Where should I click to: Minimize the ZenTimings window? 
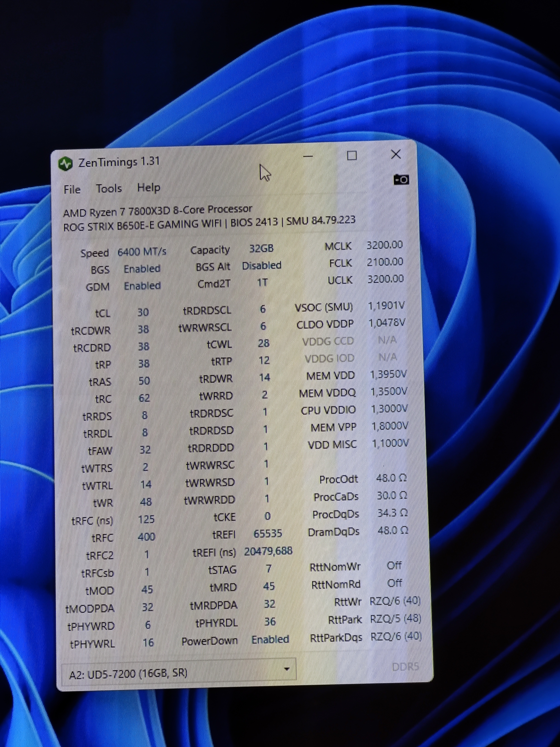point(308,157)
